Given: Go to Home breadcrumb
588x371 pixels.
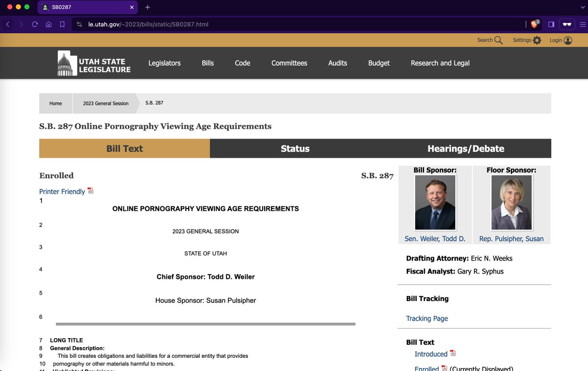Looking at the screenshot, I should 55,103.
